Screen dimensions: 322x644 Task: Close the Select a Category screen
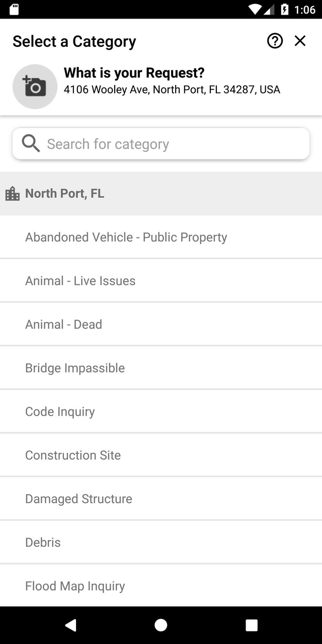coord(300,41)
